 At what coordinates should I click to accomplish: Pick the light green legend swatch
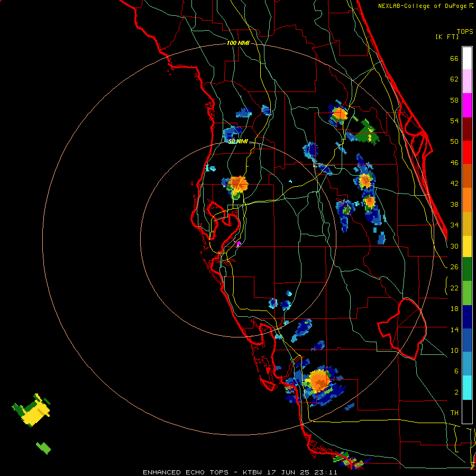pos(467,293)
